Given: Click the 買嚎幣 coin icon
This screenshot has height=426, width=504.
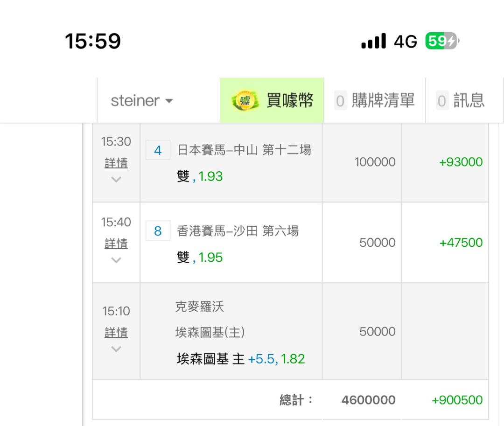Looking at the screenshot, I should click(245, 101).
